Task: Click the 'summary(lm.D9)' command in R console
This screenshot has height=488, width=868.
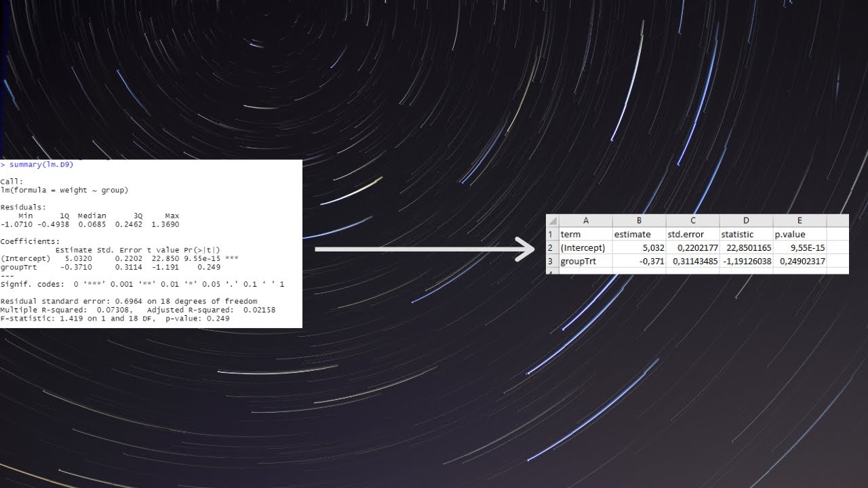Action: pyautogui.click(x=41, y=165)
